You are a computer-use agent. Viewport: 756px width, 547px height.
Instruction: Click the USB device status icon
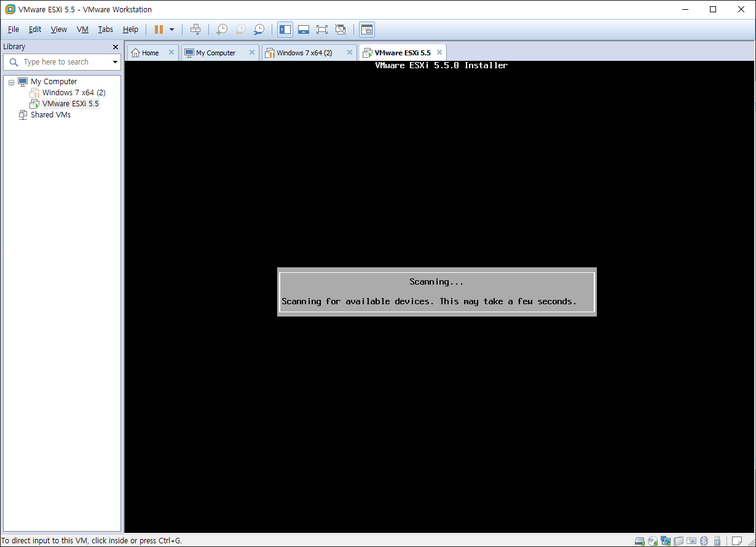point(717,541)
